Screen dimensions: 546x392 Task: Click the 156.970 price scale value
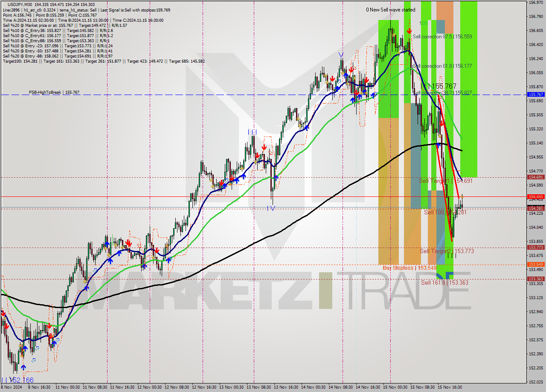pos(535,3)
